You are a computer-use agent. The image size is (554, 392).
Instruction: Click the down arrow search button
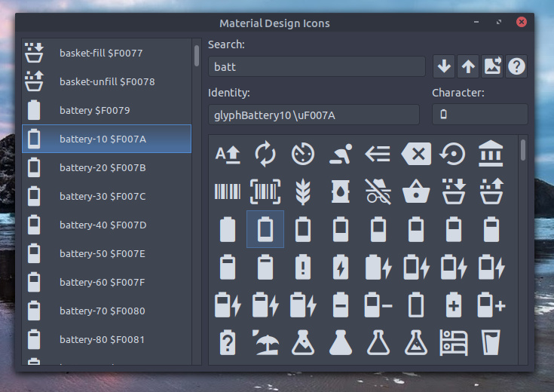[444, 66]
